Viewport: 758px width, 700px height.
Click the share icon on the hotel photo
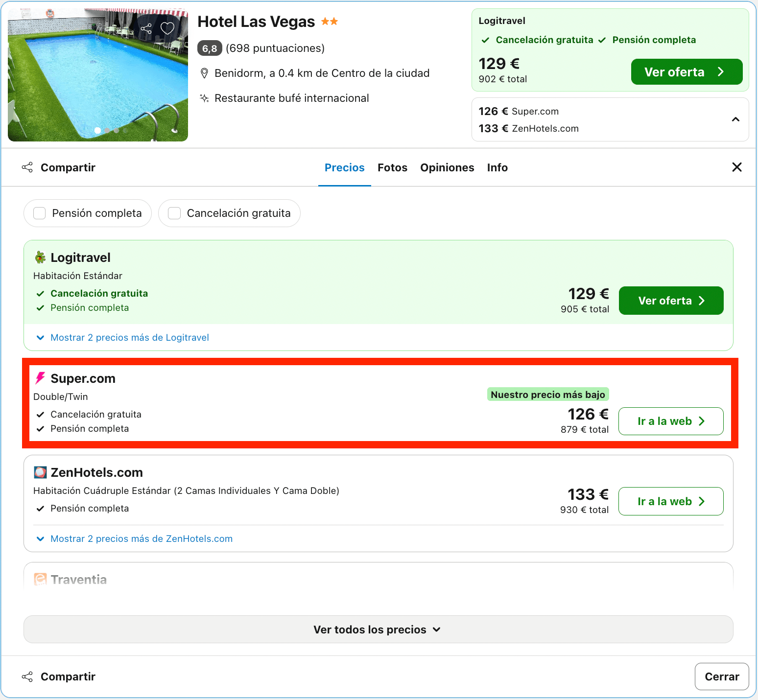pos(146,29)
